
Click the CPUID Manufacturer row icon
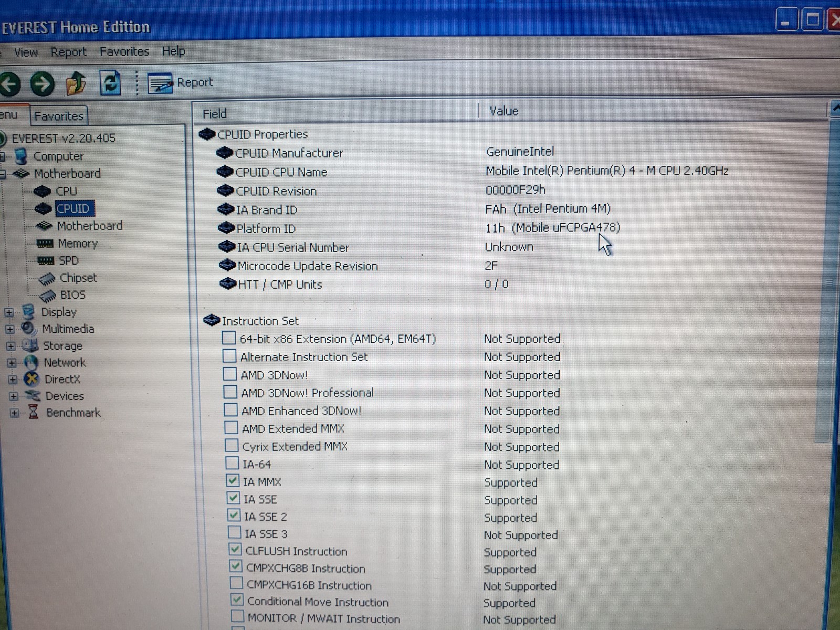pos(224,153)
